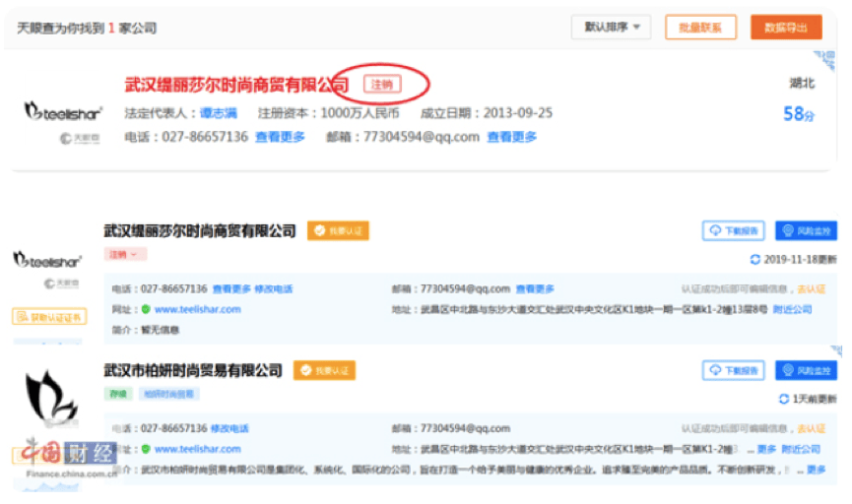Click the 注销 status tag circled in red

pyautogui.click(x=382, y=85)
